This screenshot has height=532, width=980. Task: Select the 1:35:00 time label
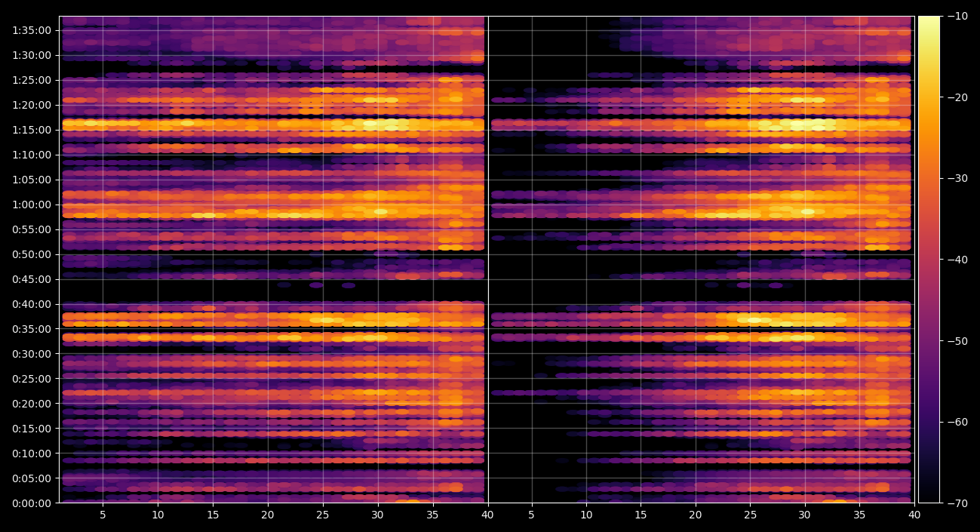pyautogui.click(x=32, y=30)
